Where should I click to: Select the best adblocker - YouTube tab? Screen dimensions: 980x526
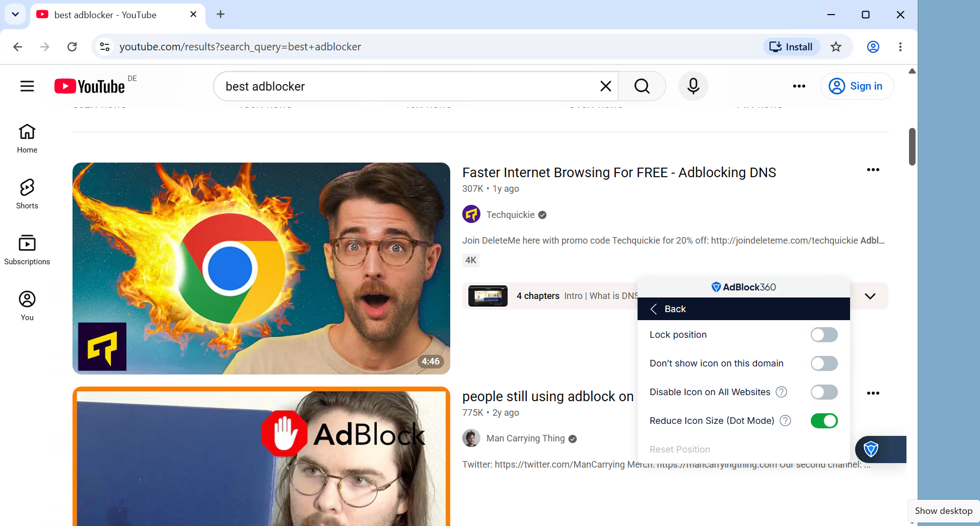point(117,15)
